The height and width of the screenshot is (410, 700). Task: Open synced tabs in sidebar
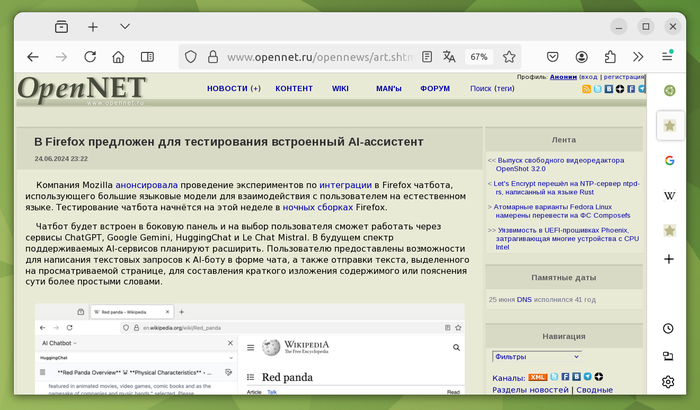[668, 355]
